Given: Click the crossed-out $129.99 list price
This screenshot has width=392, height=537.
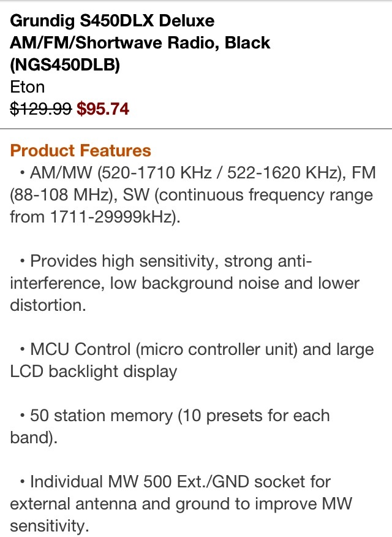Looking at the screenshot, I should click(40, 109).
